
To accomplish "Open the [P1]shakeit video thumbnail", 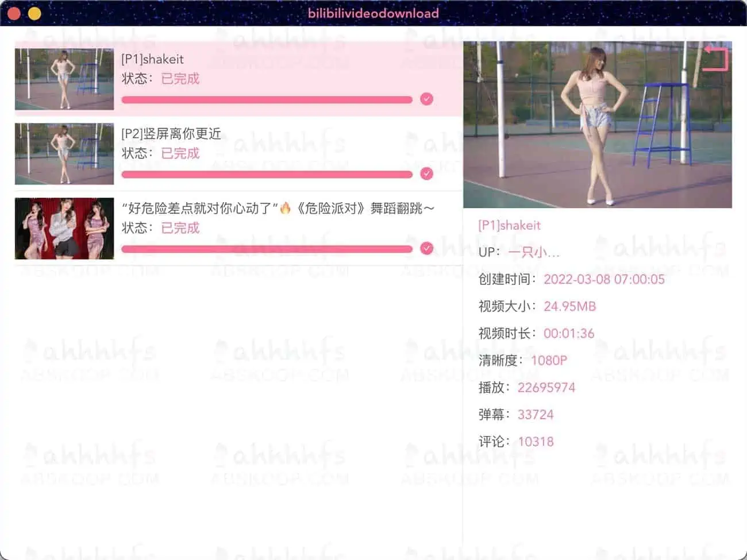I will (x=64, y=78).
